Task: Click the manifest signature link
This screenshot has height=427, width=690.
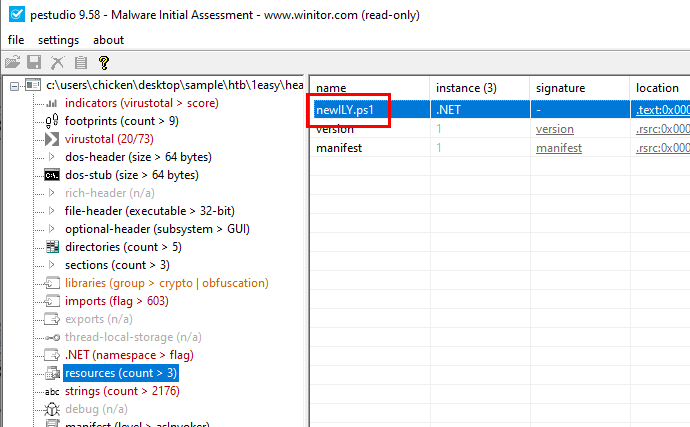Action: click(559, 148)
